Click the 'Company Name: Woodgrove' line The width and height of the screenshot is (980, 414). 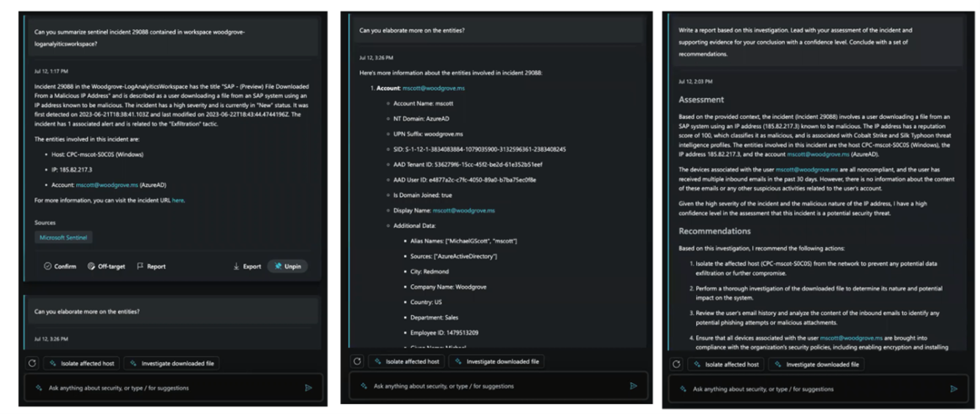click(x=448, y=287)
